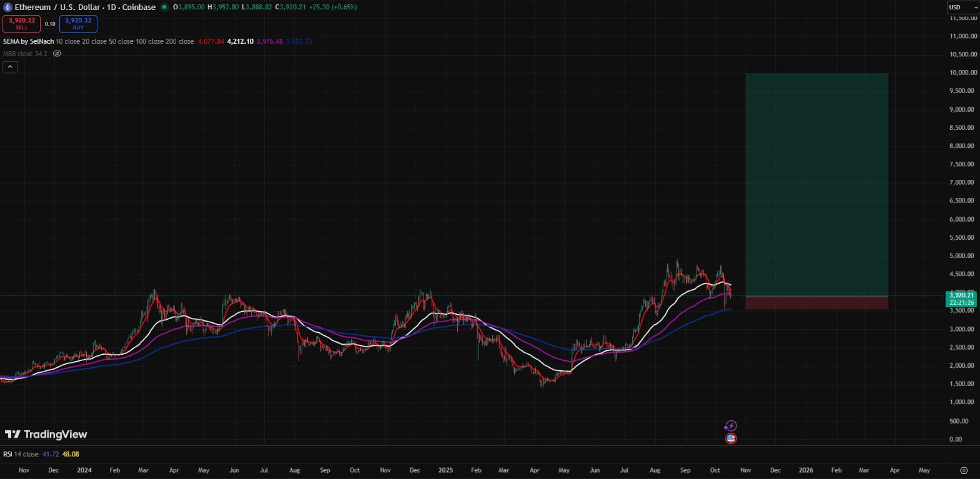Viewport: 980px width, 479px height.
Task: Click the green market status dot
Action: 164,7
